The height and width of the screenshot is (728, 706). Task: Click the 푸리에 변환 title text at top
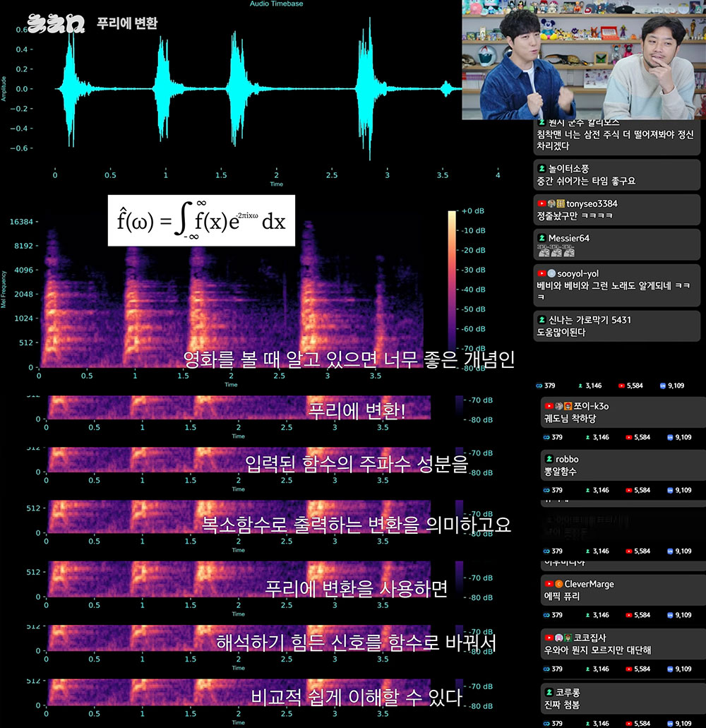click(127, 23)
